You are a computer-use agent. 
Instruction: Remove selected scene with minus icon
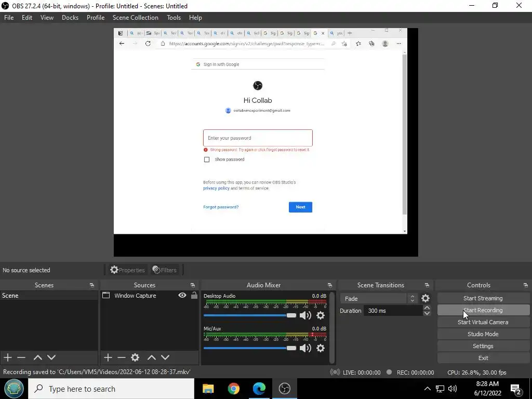tap(21, 357)
